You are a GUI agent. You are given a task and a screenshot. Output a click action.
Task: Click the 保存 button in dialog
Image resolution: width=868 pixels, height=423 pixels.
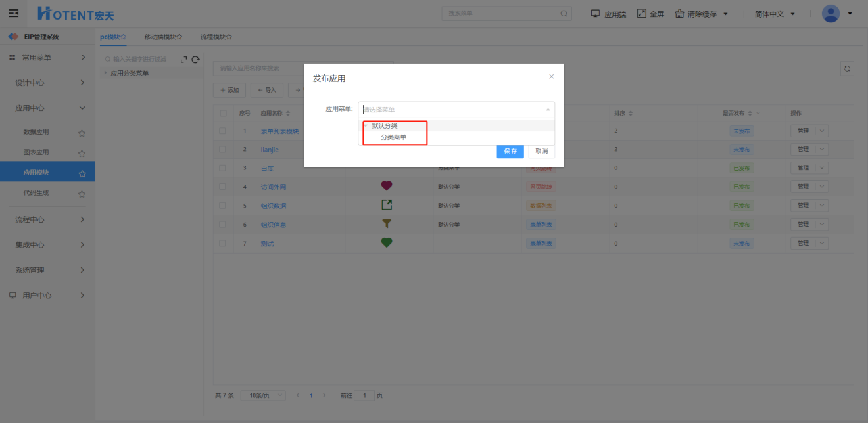510,151
